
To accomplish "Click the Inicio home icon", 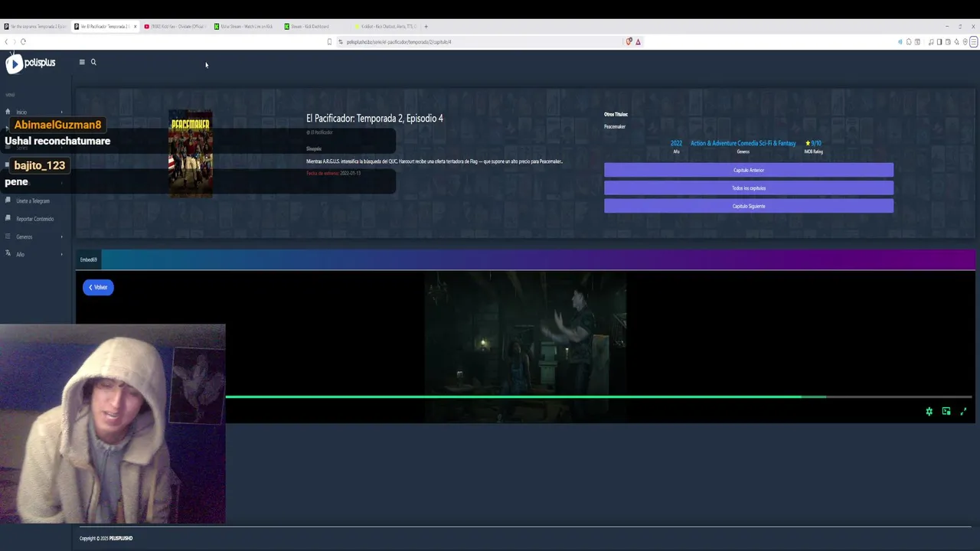I will coord(8,112).
